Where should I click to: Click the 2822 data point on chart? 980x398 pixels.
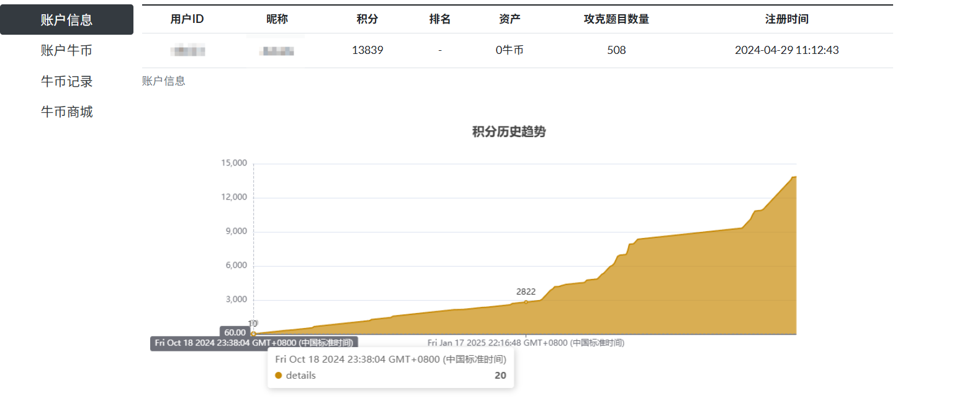pos(526,302)
